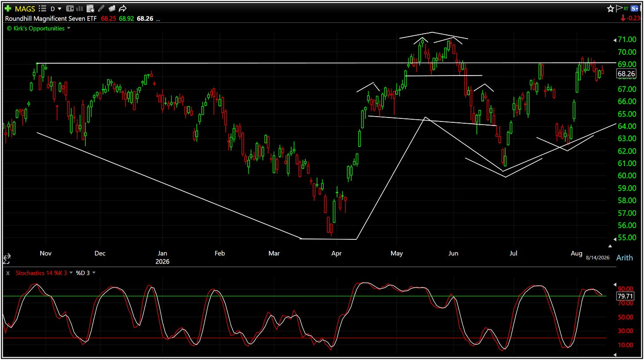This screenshot has height=360, width=644.
Task: Toggle the flag marker for MAGS
Action: pyautogui.click(x=619, y=8)
